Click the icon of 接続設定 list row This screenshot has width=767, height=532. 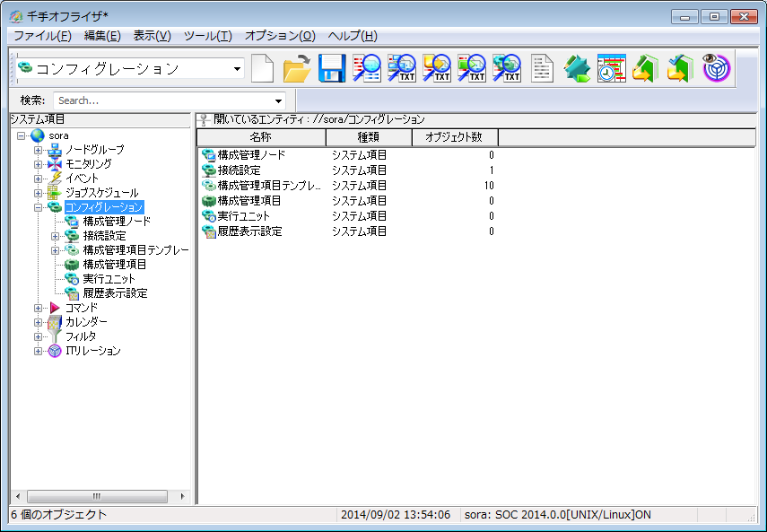pyautogui.click(x=209, y=170)
